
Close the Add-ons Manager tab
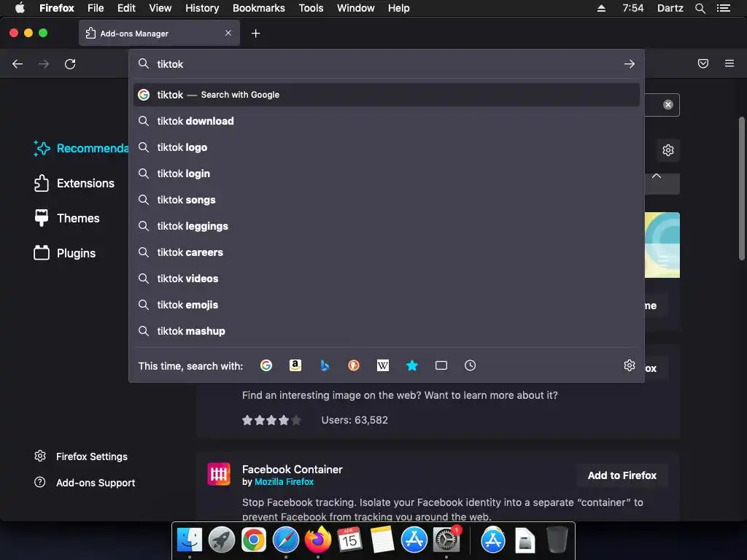point(228,33)
